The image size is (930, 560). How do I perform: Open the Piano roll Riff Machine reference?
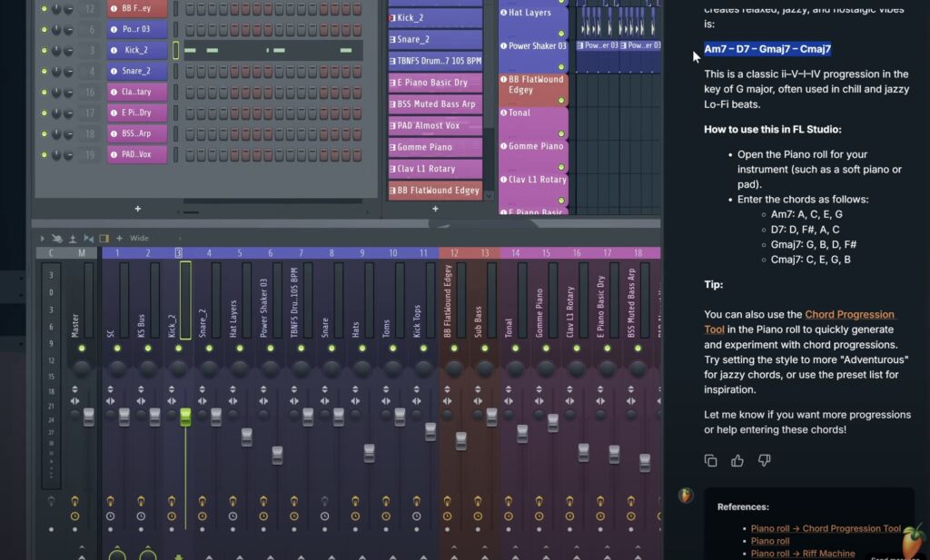click(802, 553)
